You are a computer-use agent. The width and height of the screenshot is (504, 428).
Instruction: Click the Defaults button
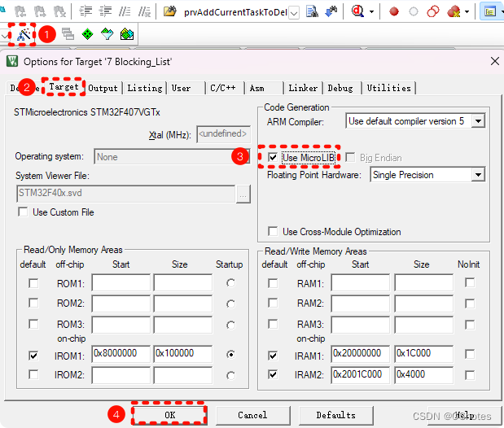(335, 415)
